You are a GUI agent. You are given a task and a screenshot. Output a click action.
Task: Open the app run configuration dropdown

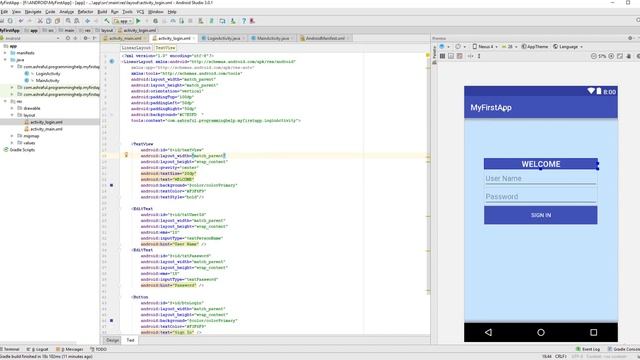[123, 21]
